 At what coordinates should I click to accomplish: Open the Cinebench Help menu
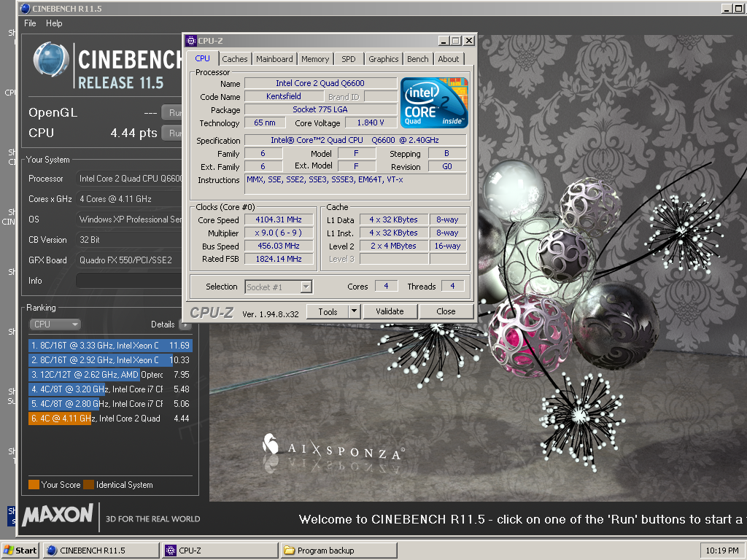tap(54, 23)
